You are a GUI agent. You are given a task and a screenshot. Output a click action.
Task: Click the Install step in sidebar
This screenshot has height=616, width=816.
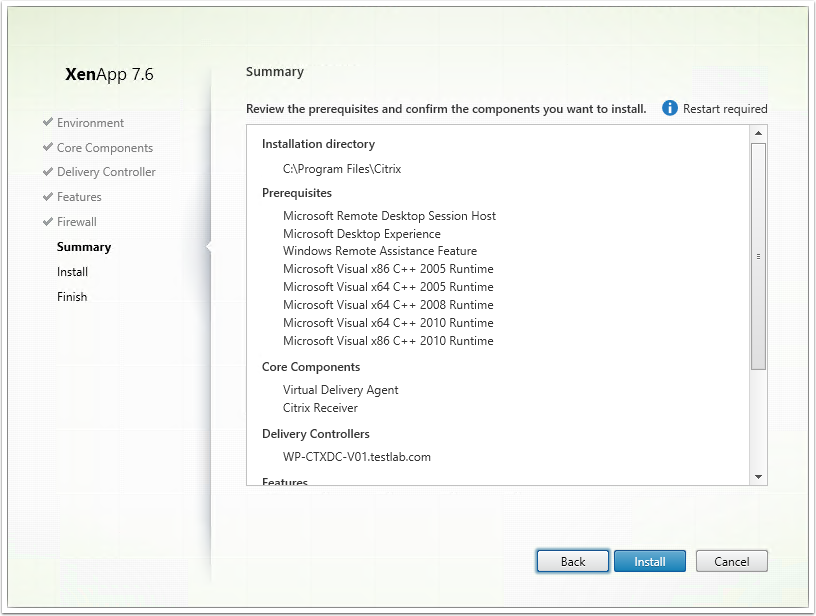[72, 272]
